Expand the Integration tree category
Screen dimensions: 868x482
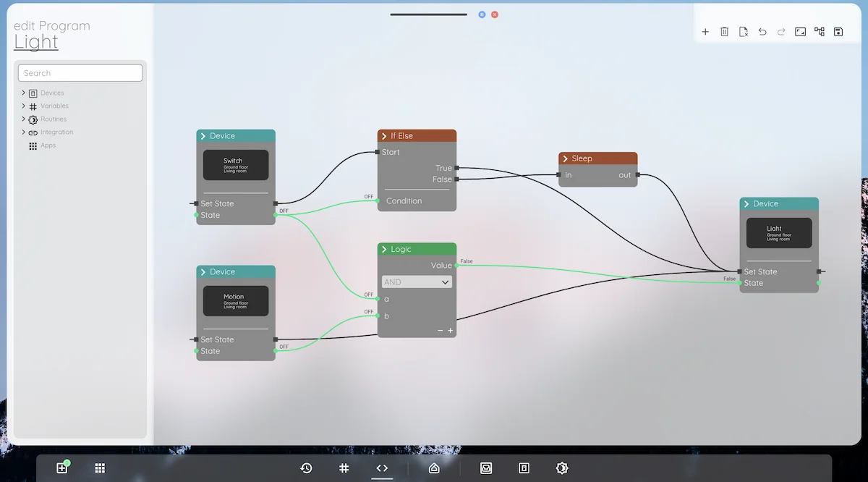23,132
